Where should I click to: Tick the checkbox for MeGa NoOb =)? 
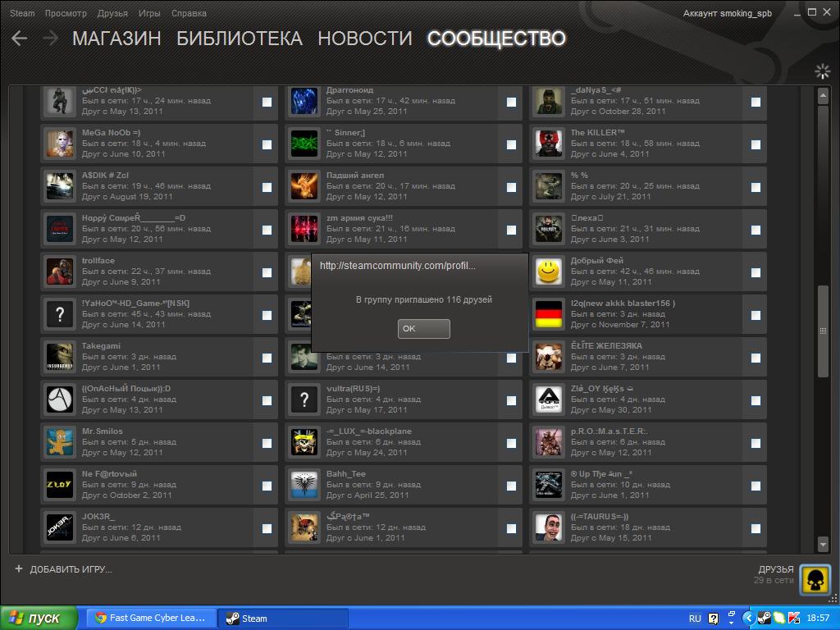[x=267, y=144]
